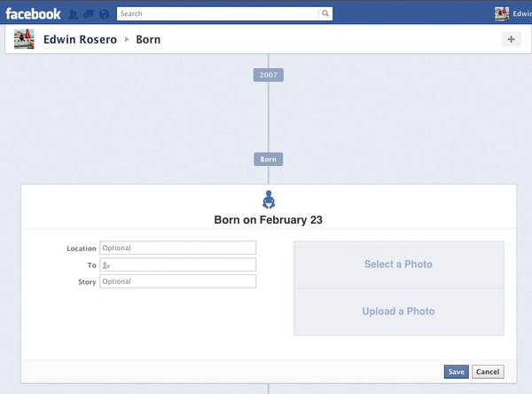Click the Edwin profile picture in top bar
The width and height of the screenshot is (532, 394).
click(502, 13)
